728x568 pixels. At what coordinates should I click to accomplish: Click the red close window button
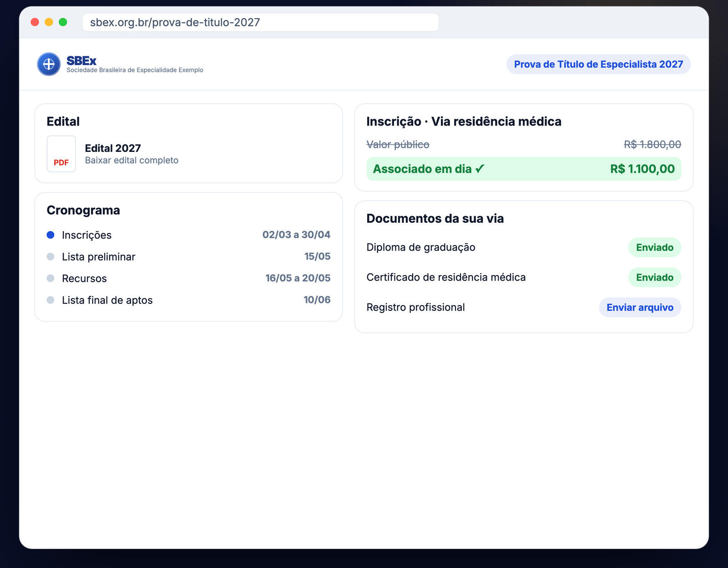pyautogui.click(x=35, y=22)
